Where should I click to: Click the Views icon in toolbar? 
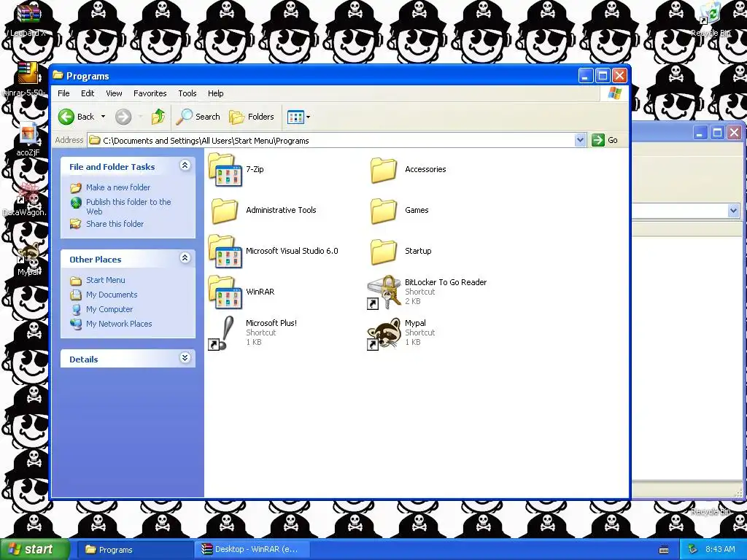click(x=295, y=117)
